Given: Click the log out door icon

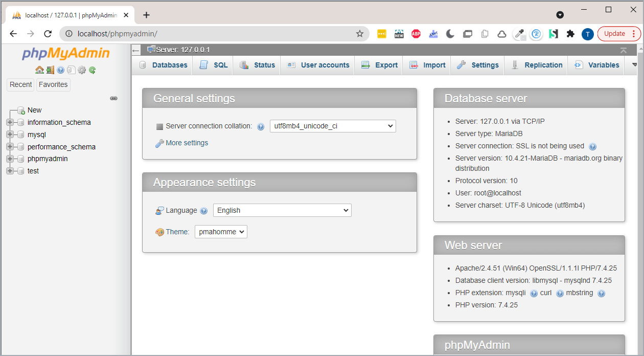Looking at the screenshot, I should tap(50, 70).
